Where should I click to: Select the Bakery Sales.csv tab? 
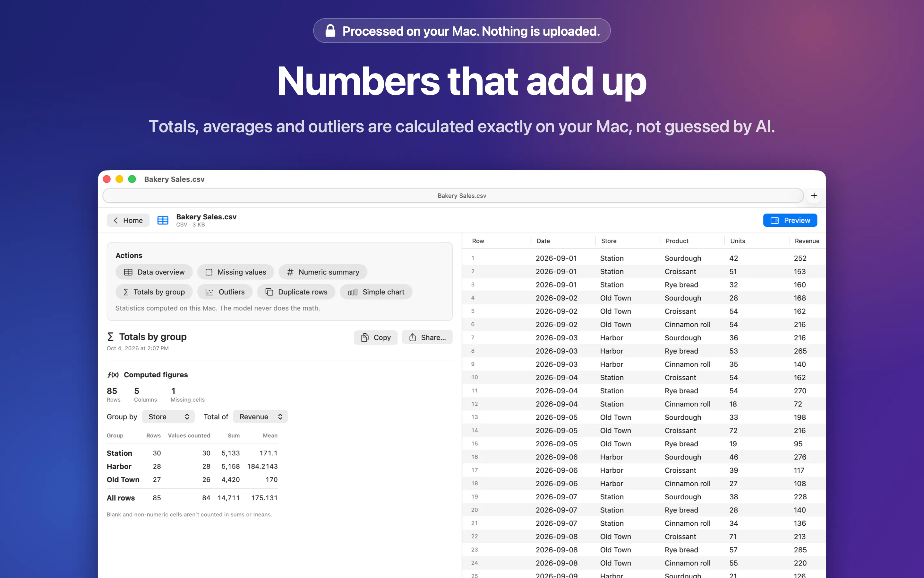[453, 195]
